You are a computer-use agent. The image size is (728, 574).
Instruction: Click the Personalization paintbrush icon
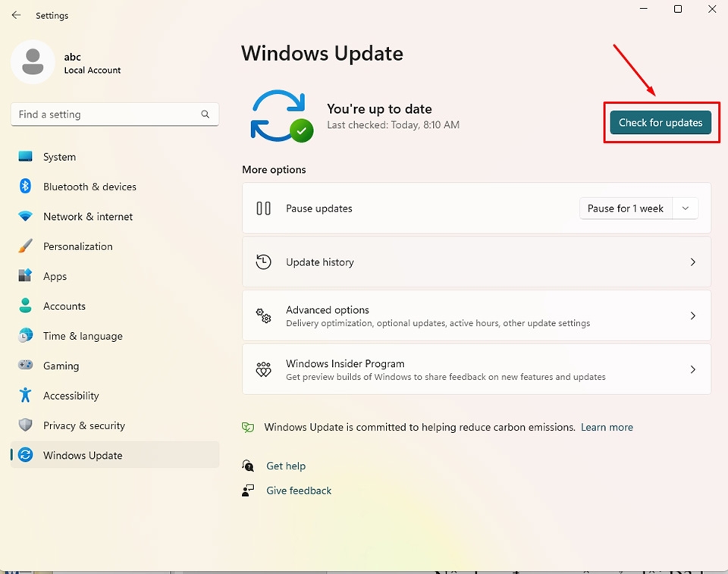(25, 246)
